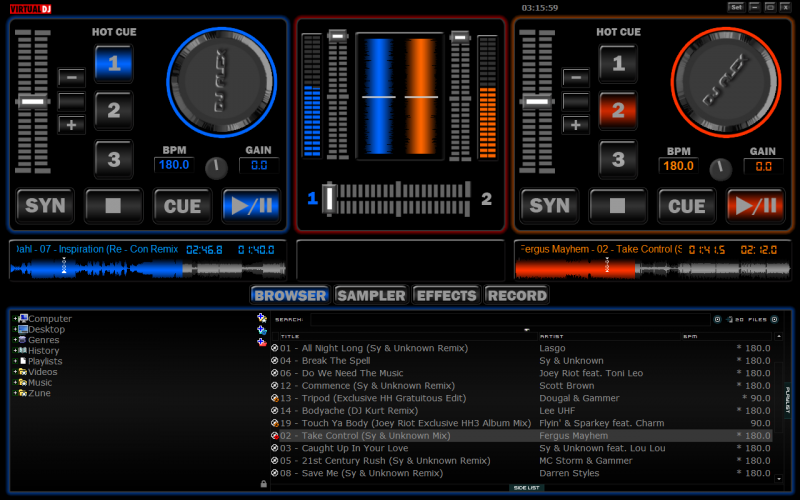Viewport: 800px width, 500px height.
Task: Expand the Music tree node
Action: coord(15,382)
